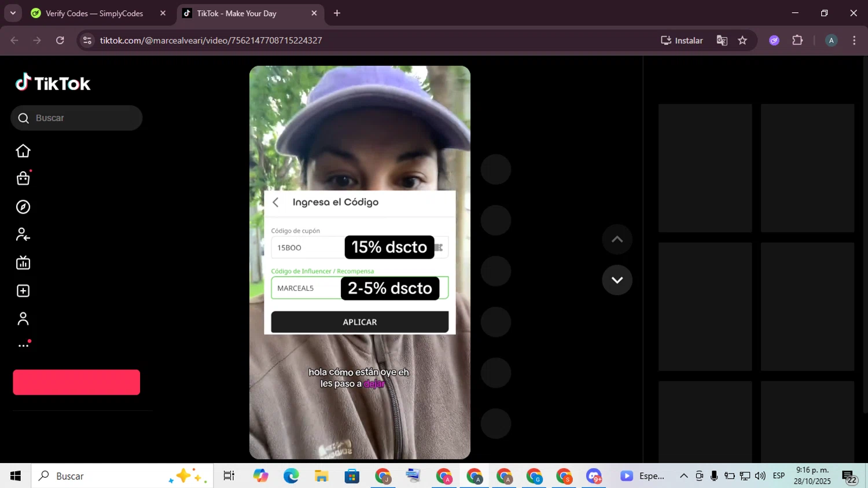Go to next video with down arrow
Viewport: 868px width, 488px height.
617,280
